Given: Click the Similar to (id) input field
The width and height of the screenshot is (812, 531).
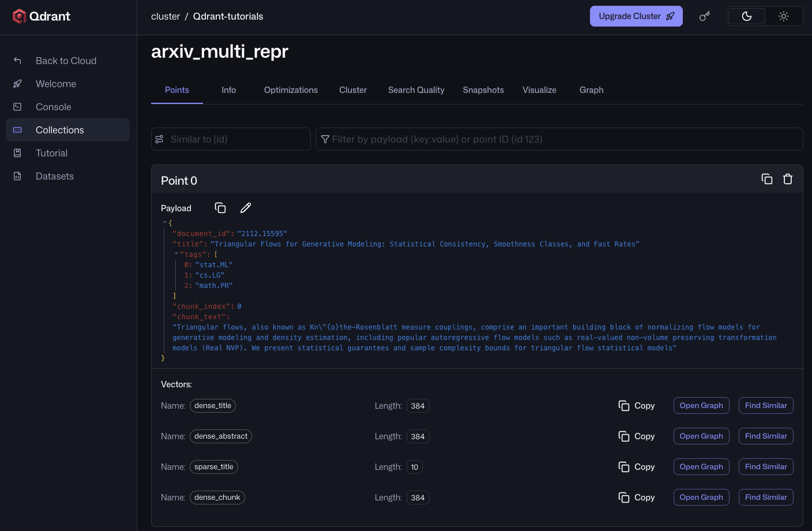Looking at the screenshot, I should point(231,139).
